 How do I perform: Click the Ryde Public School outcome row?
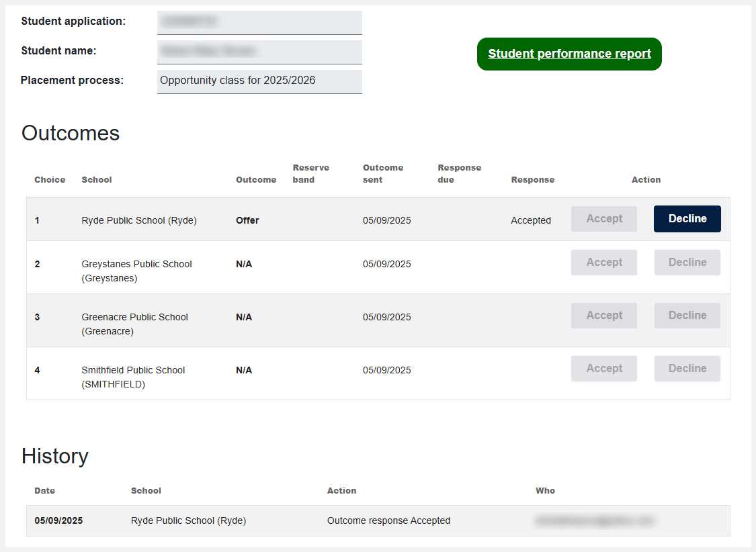pos(138,220)
